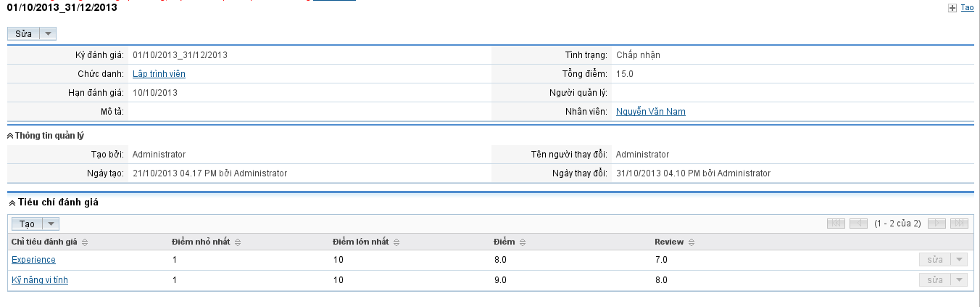This screenshot has height=307, width=980.
Task: Go to first page of criteria list
Action: [836, 224]
